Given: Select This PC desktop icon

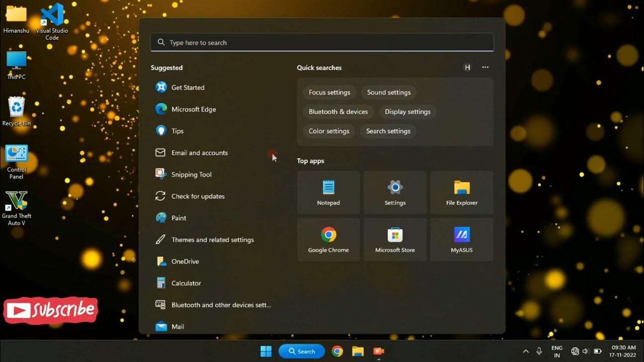Looking at the screenshot, I should (16, 65).
